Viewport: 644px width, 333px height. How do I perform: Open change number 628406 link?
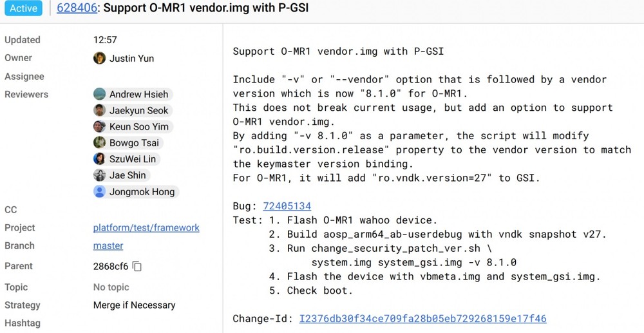77,8
